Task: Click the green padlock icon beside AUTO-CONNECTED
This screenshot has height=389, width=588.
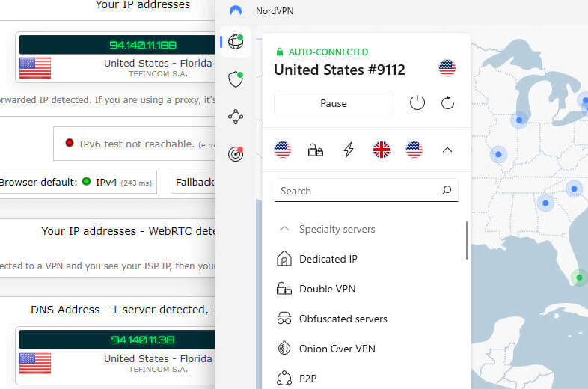Action: [279, 52]
